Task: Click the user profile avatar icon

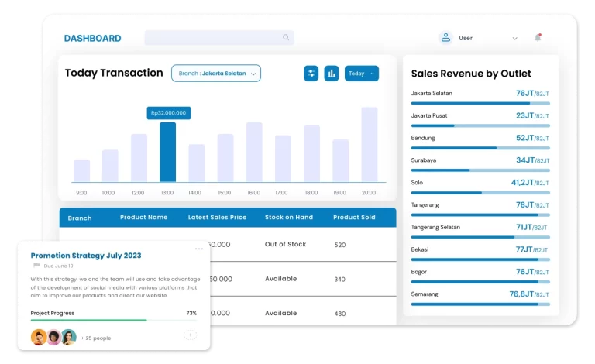Action: pyautogui.click(x=445, y=37)
